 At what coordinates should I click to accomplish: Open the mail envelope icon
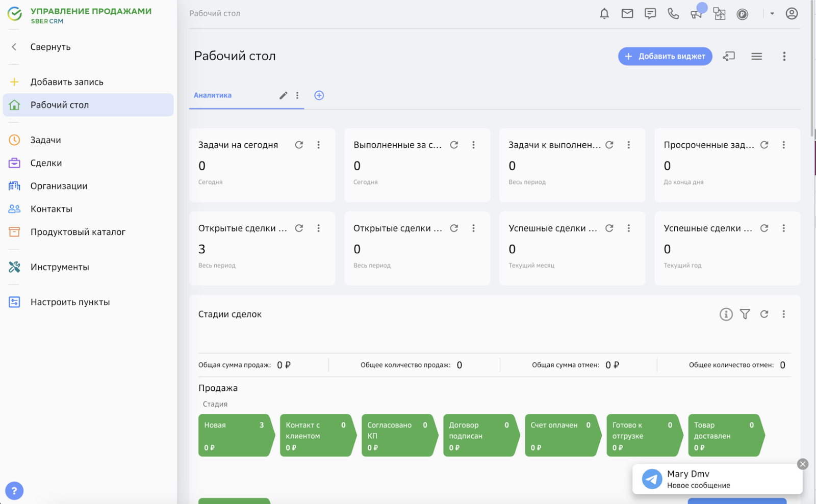click(627, 14)
